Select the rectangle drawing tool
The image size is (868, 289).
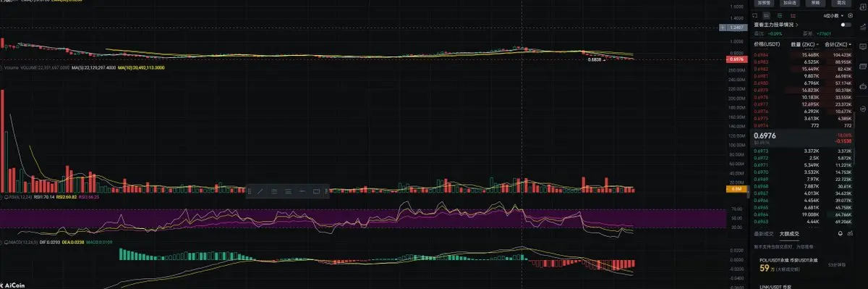point(316,192)
